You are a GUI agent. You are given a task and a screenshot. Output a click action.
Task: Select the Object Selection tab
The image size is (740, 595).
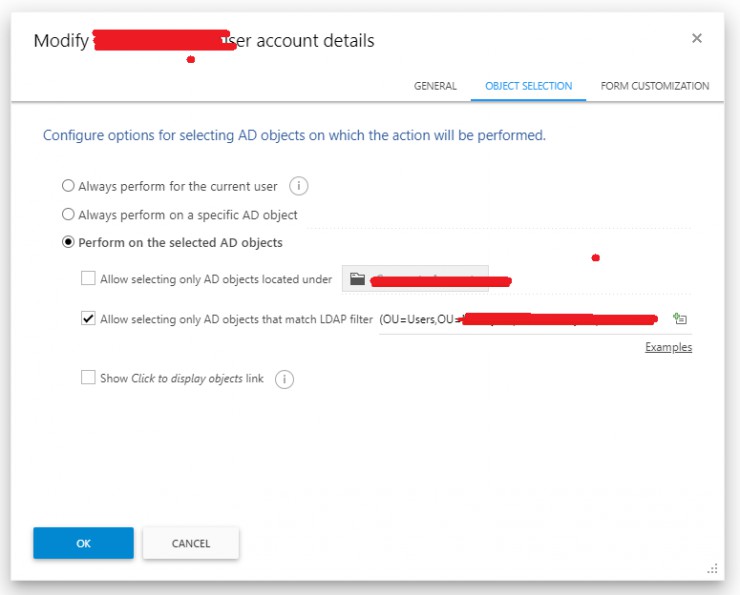[528, 86]
